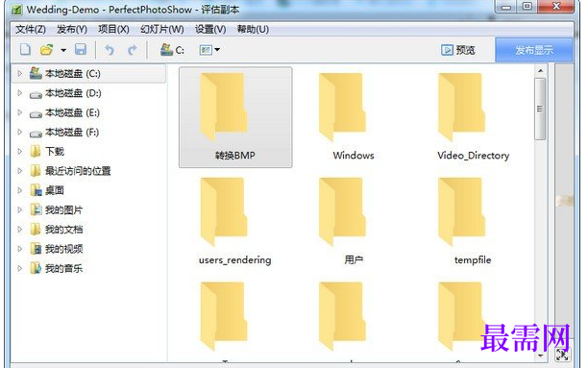Expand the 本地磁盘 (F:) tree node
The image size is (588, 368).
[x=20, y=132]
